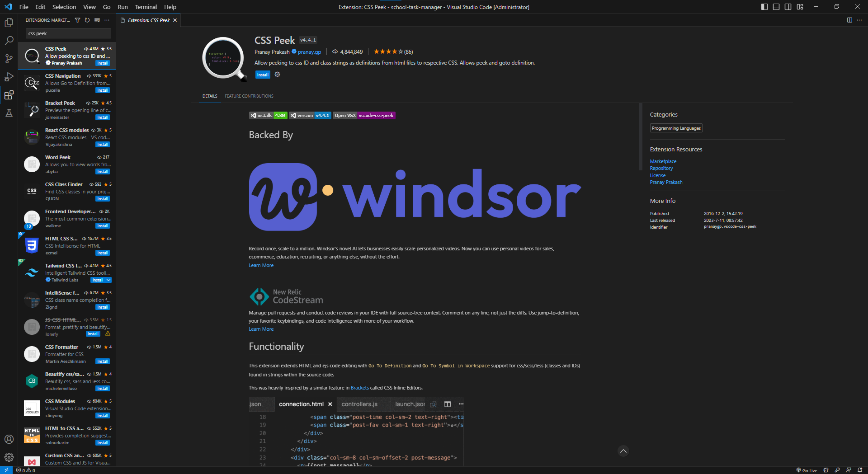Click the Open VSX vscode-css-peek badge
The image size is (868, 474).
coord(364,116)
